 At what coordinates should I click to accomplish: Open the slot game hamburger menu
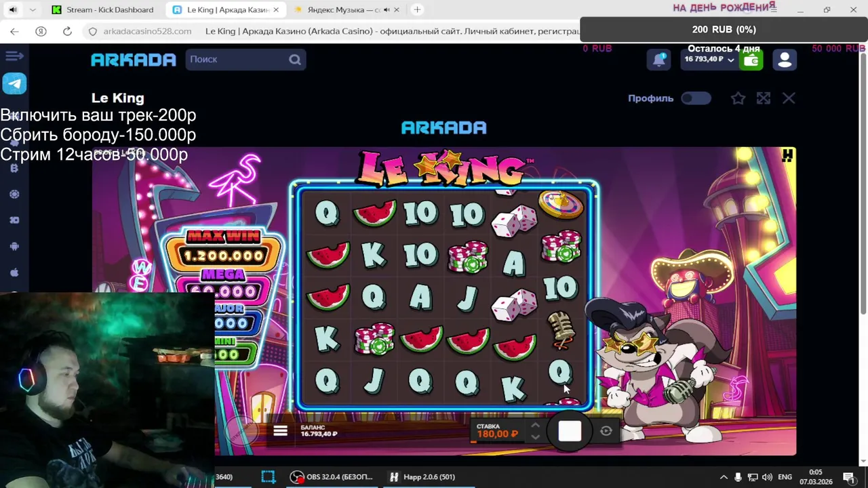[280, 431]
